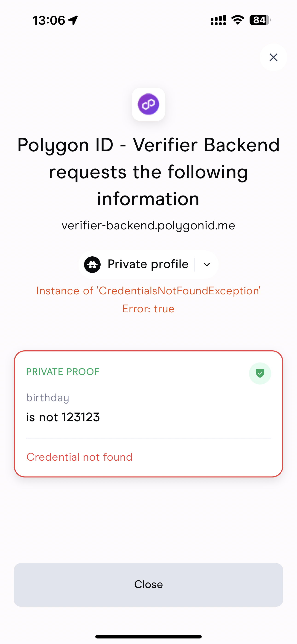Tap the green shield checkmark icon
Viewport: 297px width, 644px height.
coord(260,373)
